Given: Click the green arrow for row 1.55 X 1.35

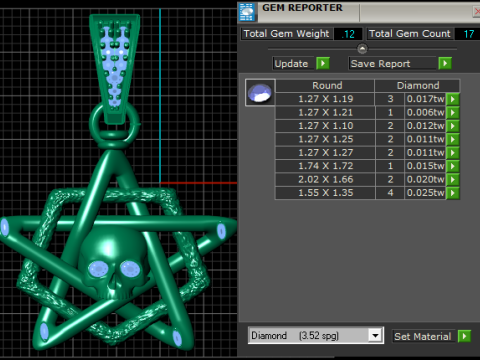Looking at the screenshot, I should [x=453, y=193].
